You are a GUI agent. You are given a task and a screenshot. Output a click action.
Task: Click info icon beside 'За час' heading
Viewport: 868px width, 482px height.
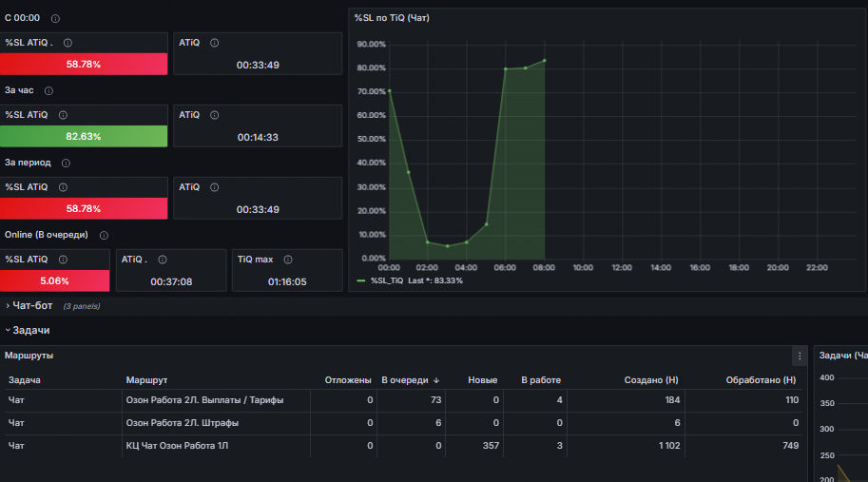point(48,90)
